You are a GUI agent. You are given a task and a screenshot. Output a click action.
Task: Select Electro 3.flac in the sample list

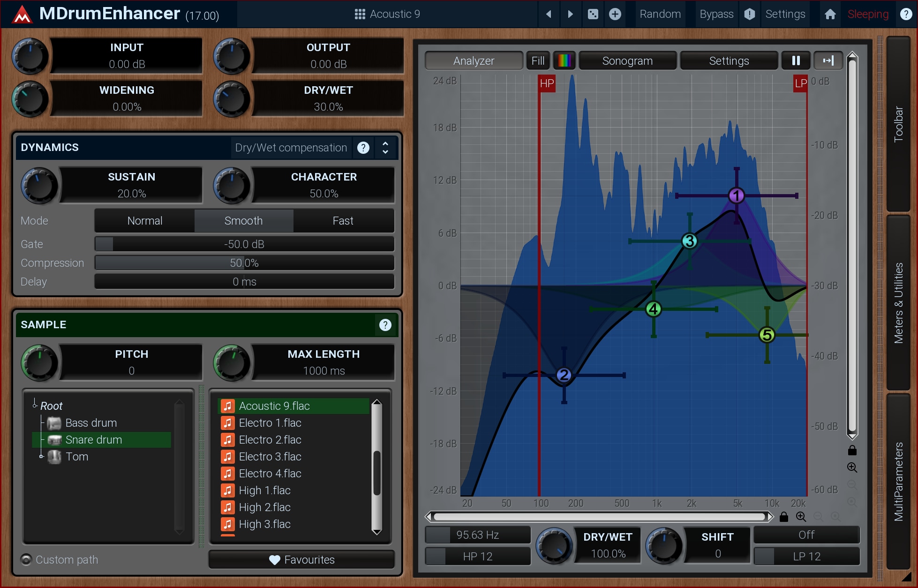point(270,456)
